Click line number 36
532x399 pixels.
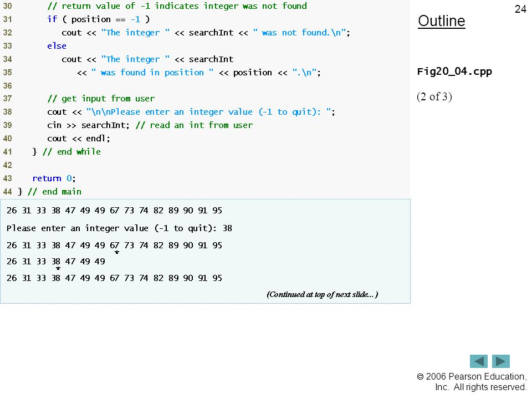tap(7, 85)
